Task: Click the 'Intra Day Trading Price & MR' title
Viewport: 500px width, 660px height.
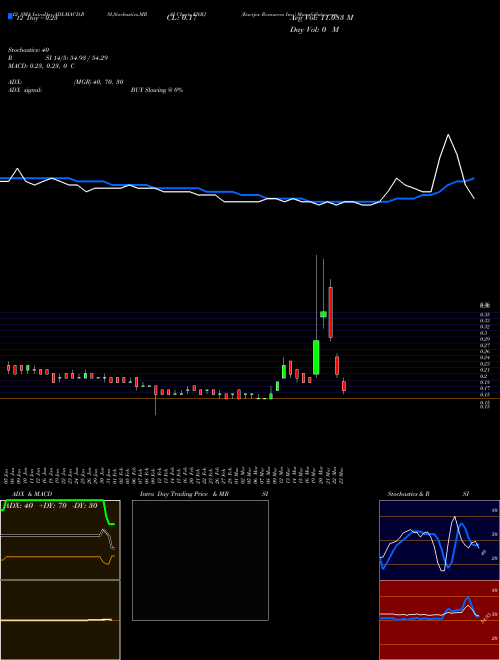Action: click(184, 494)
